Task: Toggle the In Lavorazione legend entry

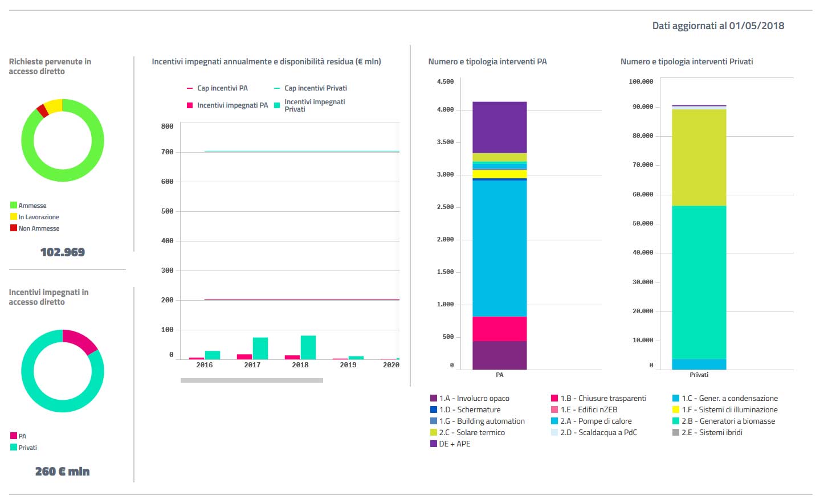Action: (35, 217)
